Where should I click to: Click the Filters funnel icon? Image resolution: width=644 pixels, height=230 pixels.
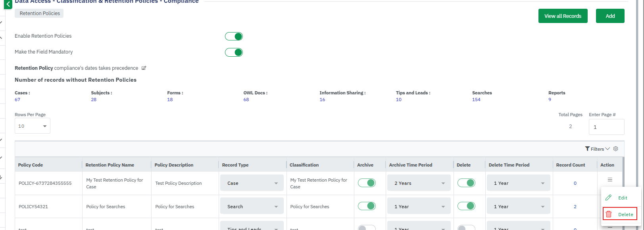coord(587,149)
